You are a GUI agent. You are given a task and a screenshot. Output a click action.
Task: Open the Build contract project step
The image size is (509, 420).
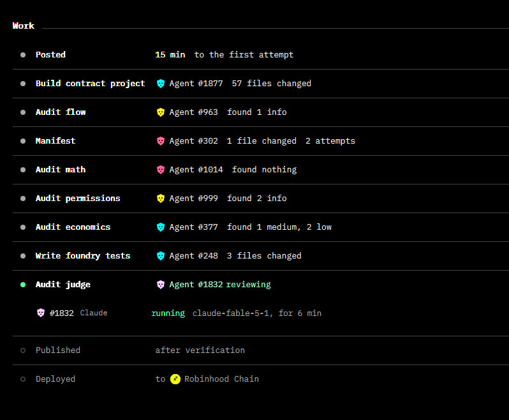pyautogui.click(x=90, y=84)
